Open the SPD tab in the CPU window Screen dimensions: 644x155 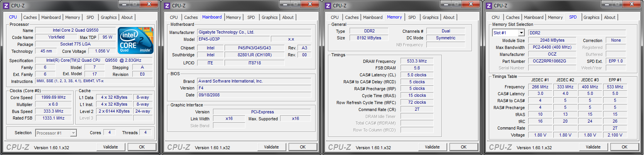coord(90,17)
